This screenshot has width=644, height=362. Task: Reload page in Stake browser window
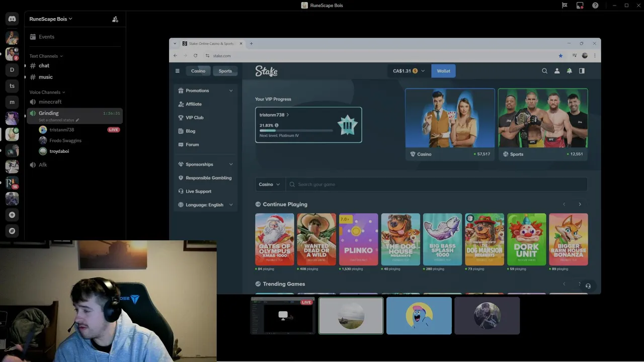click(x=195, y=56)
